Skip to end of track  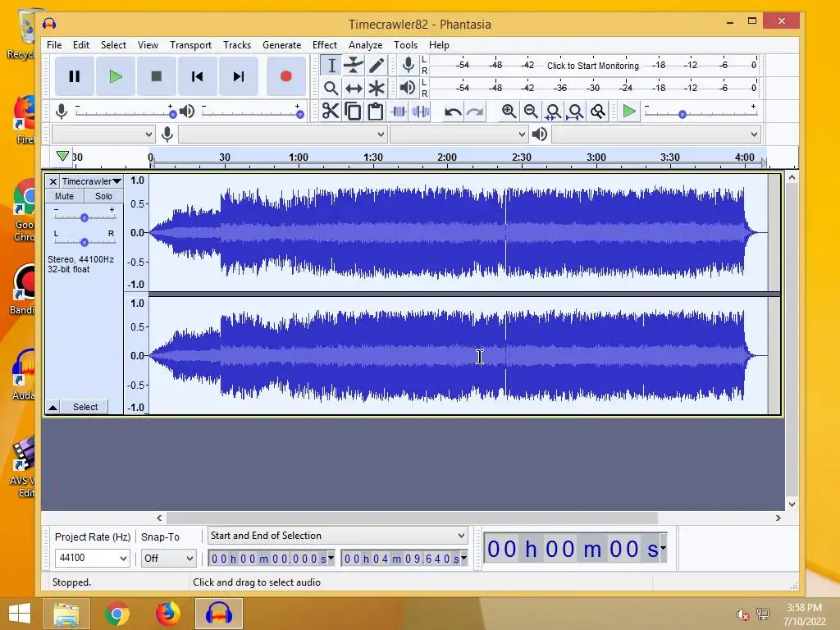(x=239, y=76)
